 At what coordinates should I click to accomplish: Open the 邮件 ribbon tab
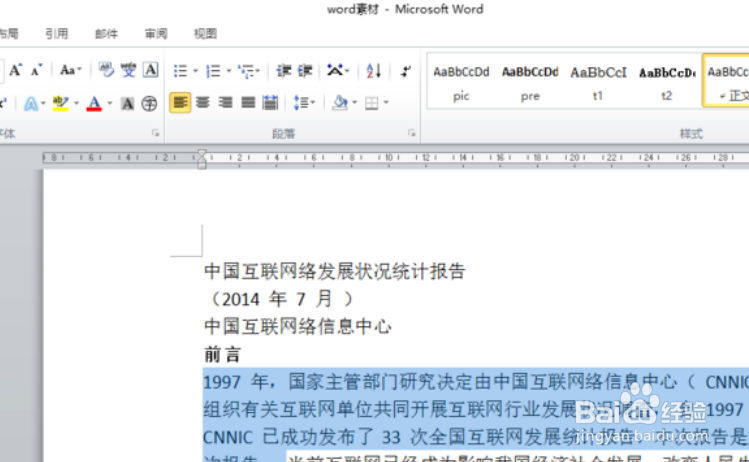(x=106, y=33)
